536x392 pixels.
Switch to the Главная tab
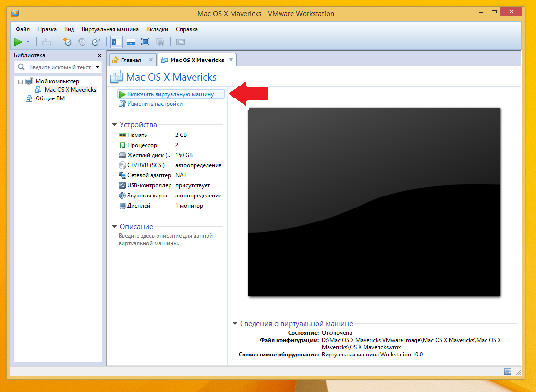[x=131, y=60]
